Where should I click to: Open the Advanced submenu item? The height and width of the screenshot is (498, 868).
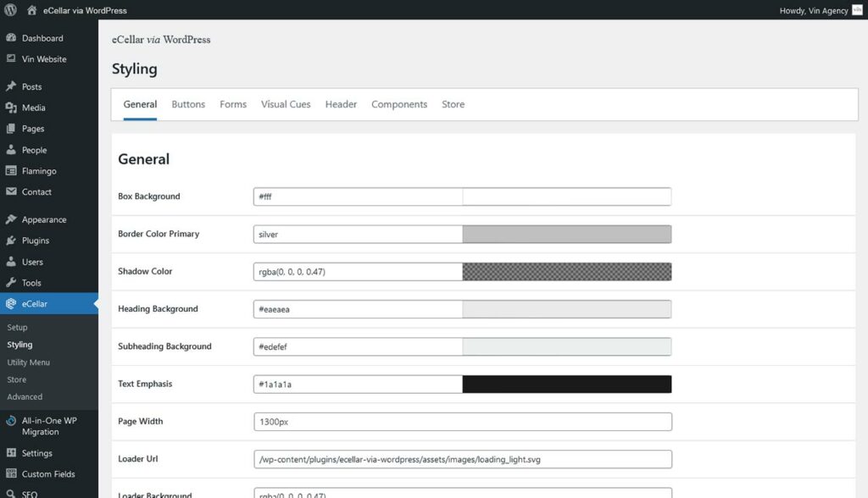pos(25,396)
